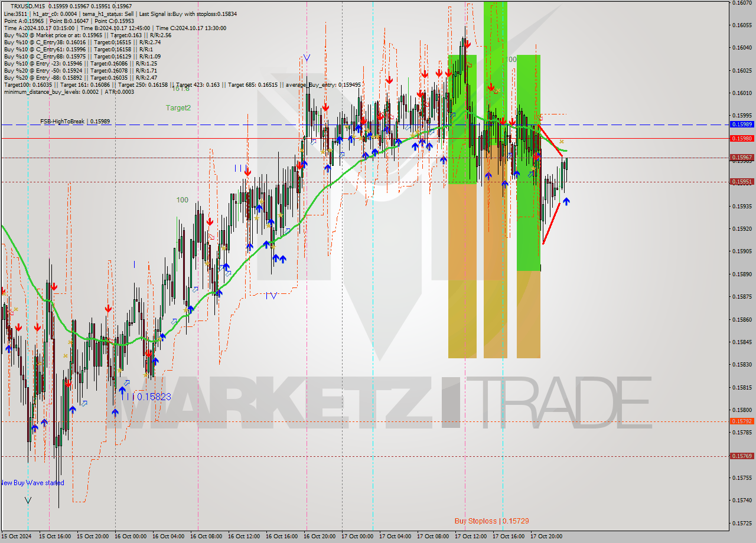Click the 0.15920 price axis value
This screenshot has height=543, width=756.
point(742,229)
